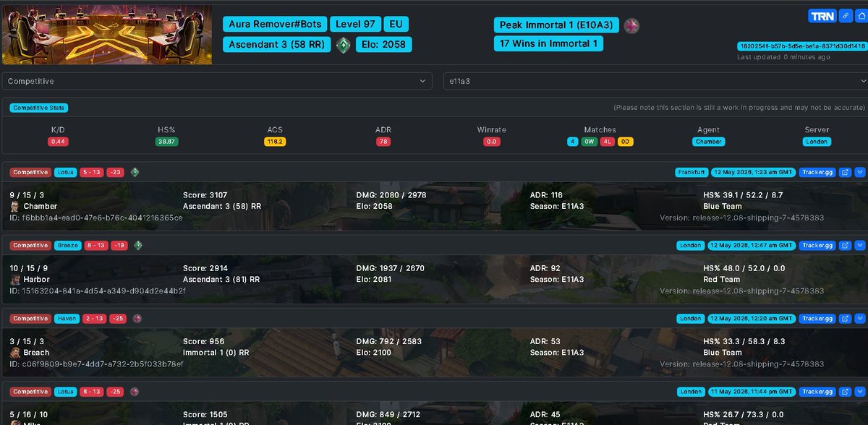Open Tracker.gg for the Haven match
The width and height of the screenshot is (868, 425).
[x=818, y=318]
